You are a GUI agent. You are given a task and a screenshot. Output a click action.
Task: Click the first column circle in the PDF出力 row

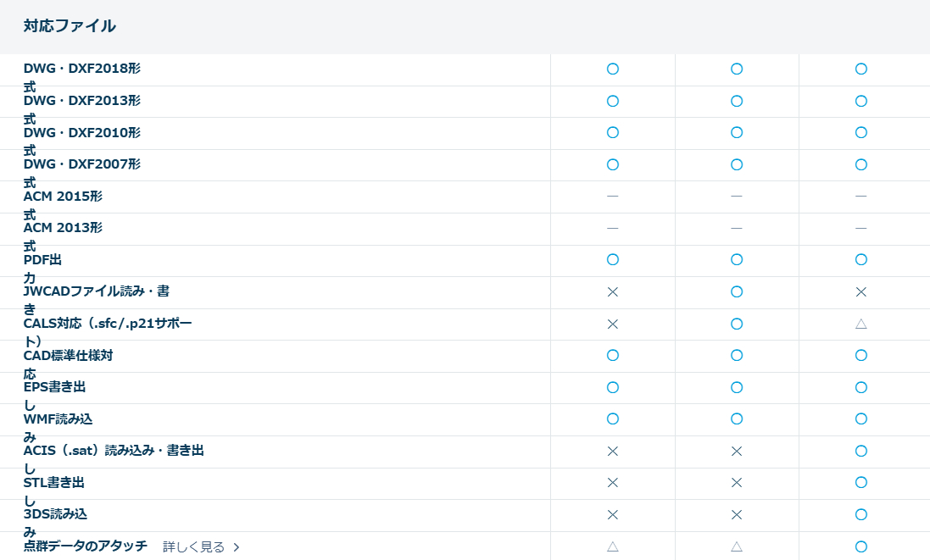coord(613,259)
